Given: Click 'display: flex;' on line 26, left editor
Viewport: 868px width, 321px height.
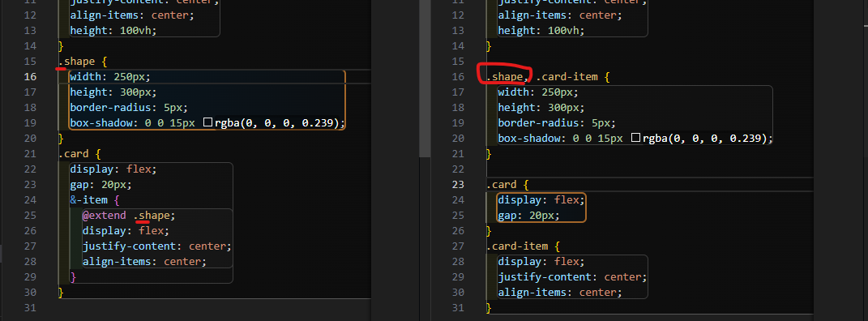Looking at the screenshot, I should pos(126,231).
